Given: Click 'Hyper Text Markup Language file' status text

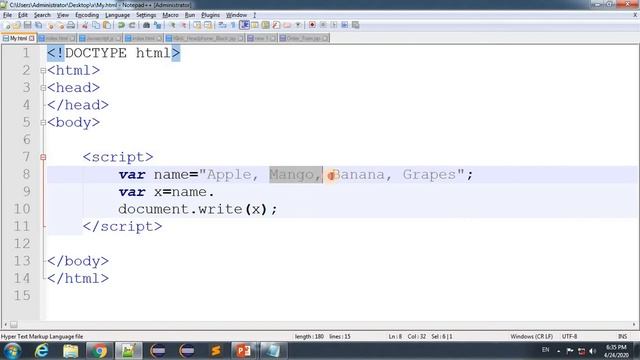Looking at the screenshot, I should coord(42,336).
